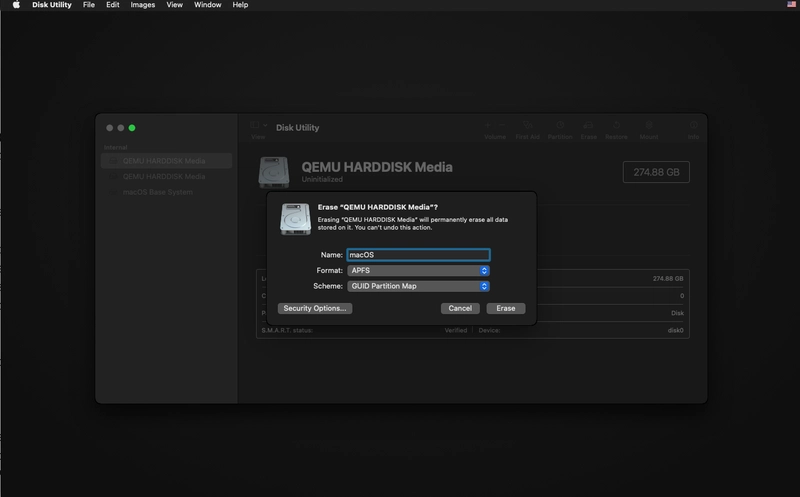Click the Security Options button
800x497 pixels.
coord(315,308)
